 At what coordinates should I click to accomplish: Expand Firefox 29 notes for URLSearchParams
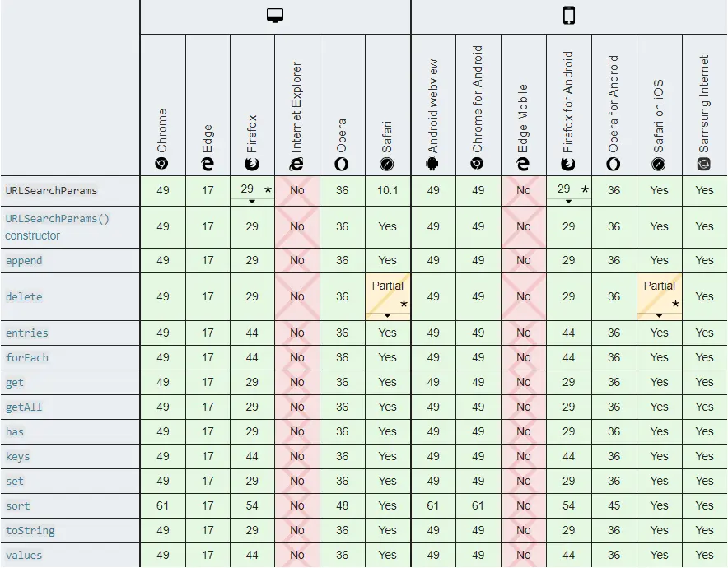pyautogui.click(x=252, y=202)
